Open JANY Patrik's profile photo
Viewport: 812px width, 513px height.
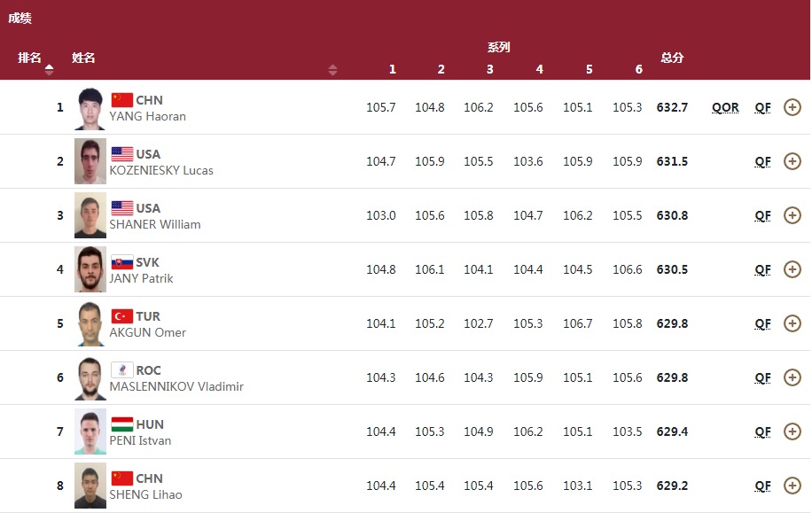click(90, 269)
